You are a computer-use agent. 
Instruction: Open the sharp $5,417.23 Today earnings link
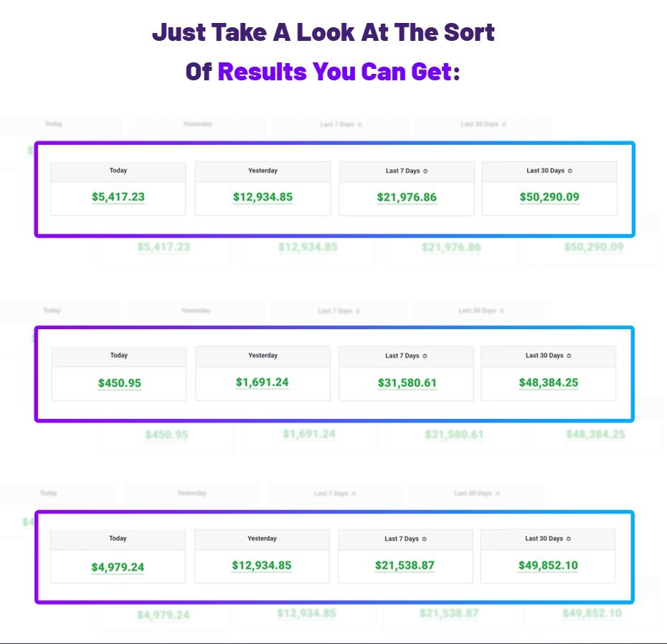click(118, 197)
